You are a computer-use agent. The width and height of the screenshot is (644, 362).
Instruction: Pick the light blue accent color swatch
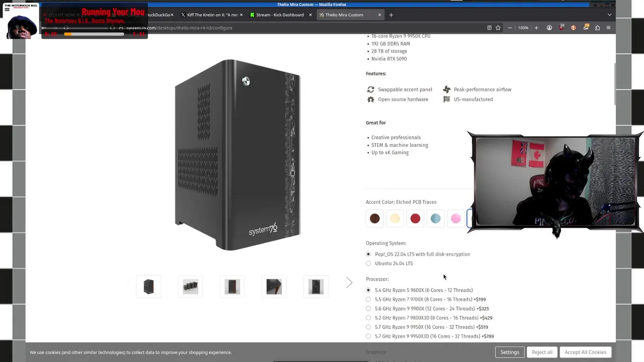435,219
